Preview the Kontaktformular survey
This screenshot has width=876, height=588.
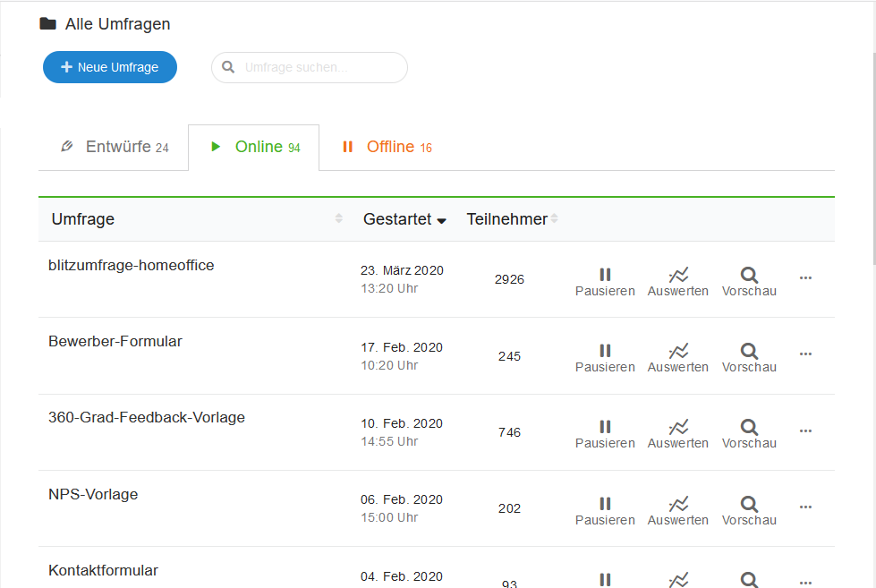click(x=749, y=580)
